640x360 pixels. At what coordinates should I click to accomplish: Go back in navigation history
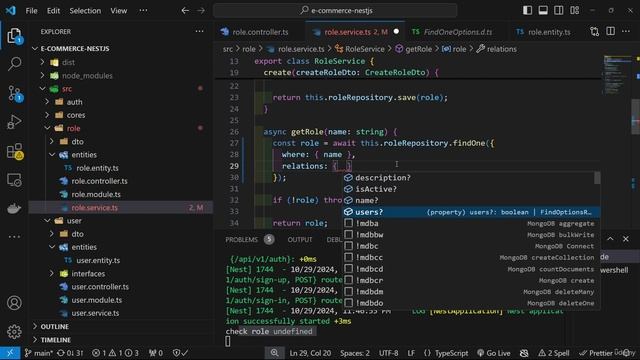(185, 11)
